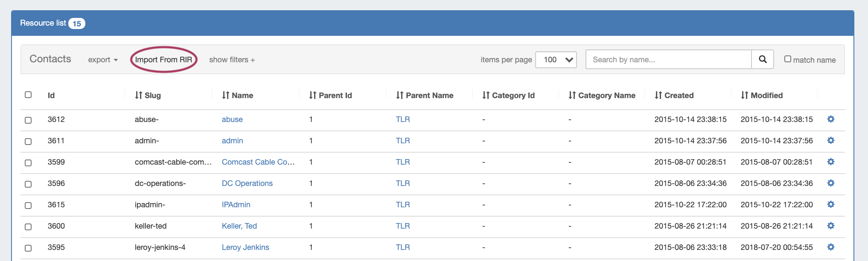
Task: Focus the Search by name field
Action: (x=668, y=60)
